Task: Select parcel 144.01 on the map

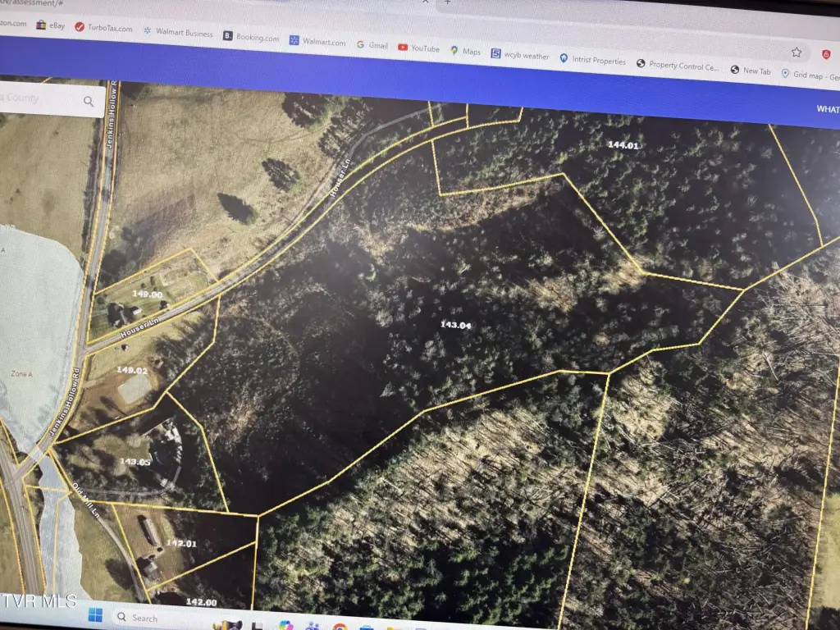Action: (622, 145)
